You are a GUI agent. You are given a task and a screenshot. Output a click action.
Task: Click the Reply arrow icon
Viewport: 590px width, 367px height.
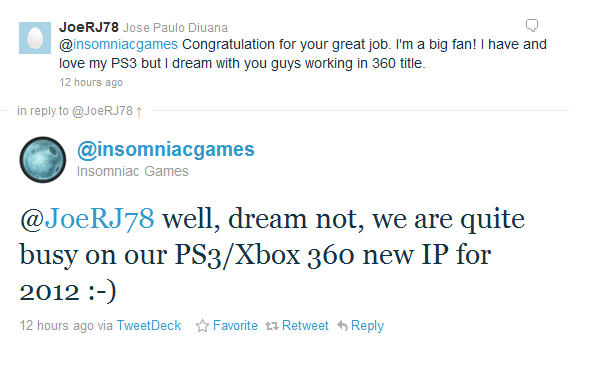[x=342, y=326]
